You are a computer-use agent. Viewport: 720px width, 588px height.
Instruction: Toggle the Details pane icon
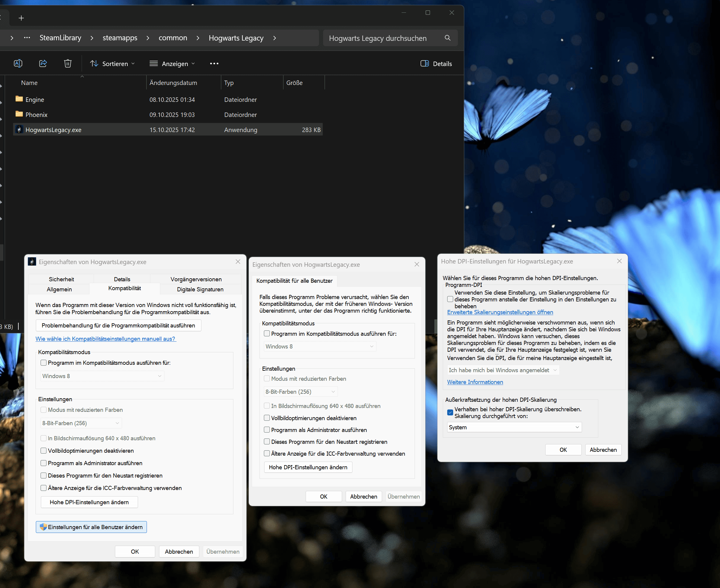point(424,63)
